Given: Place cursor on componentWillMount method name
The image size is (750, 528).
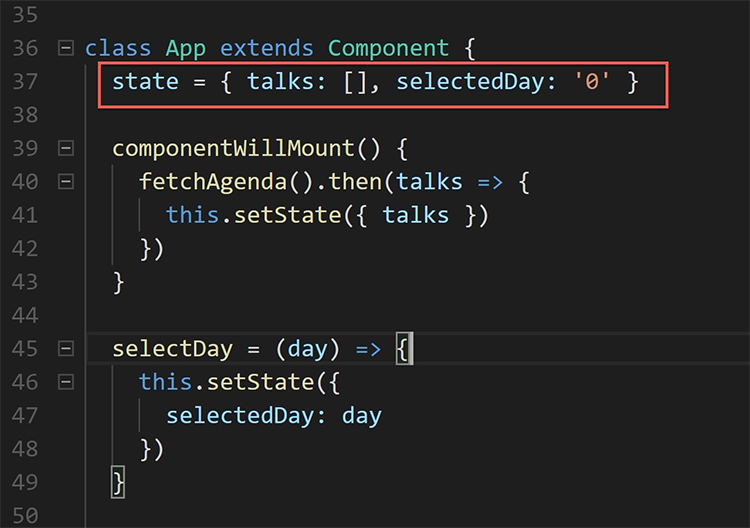Looking at the screenshot, I should [x=234, y=148].
